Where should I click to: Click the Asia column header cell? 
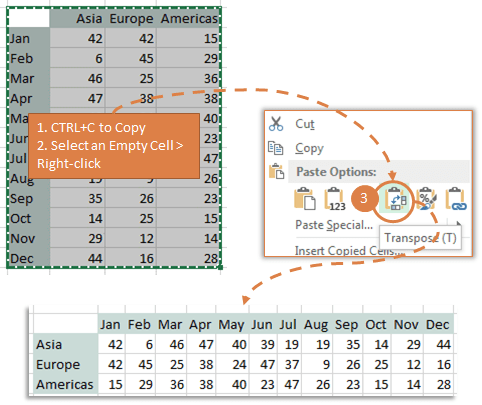tap(77, 18)
